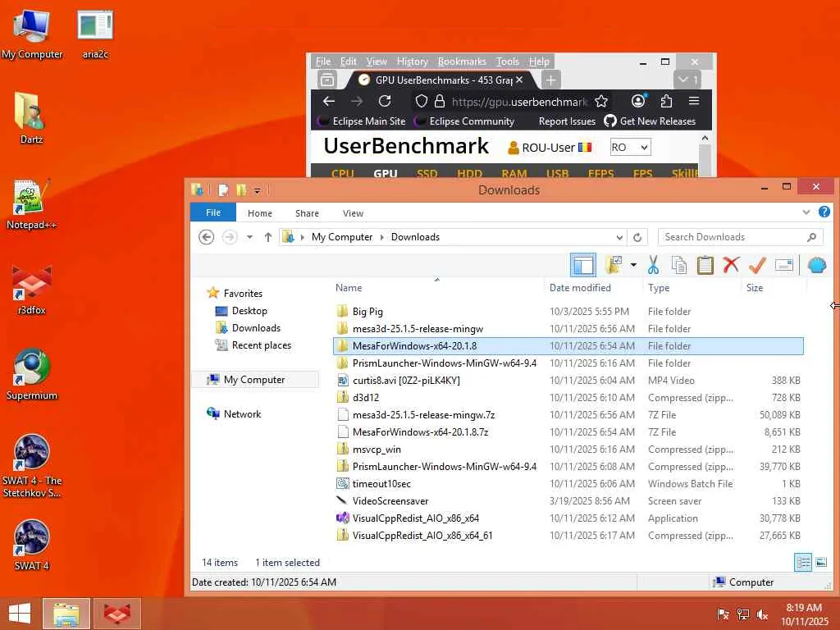The height and width of the screenshot is (630, 840).
Task: Sort by Date modified column header
Action: [580, 288]
